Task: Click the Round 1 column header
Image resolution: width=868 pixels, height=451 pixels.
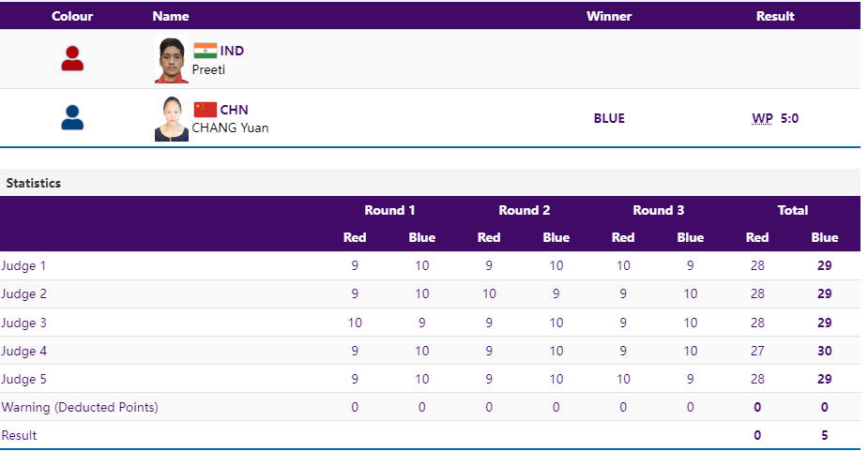Action: tap(389, 210)
